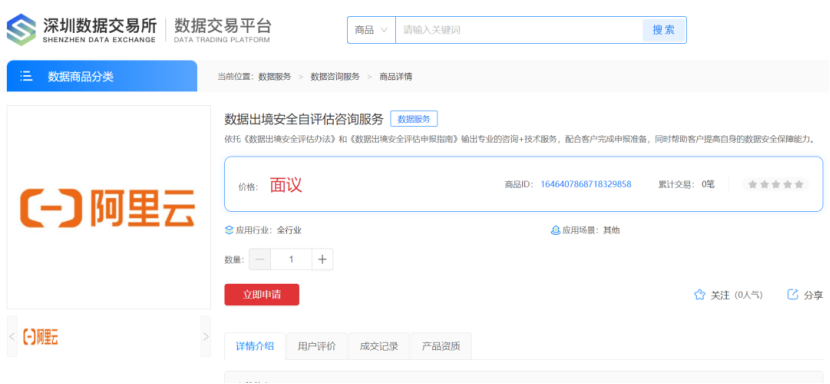Click the 累计交易: 0笔 text
The width and height of the screenshot is (830, 384).
[x=687, y=184]
